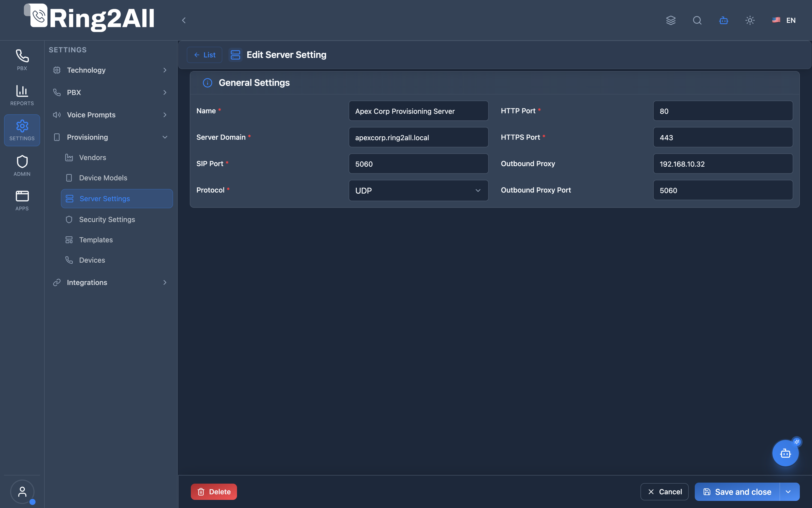The height and width of the screenshot is (508, 812).
Task: Click the red Delete button
Action: (x=214, y=491)
